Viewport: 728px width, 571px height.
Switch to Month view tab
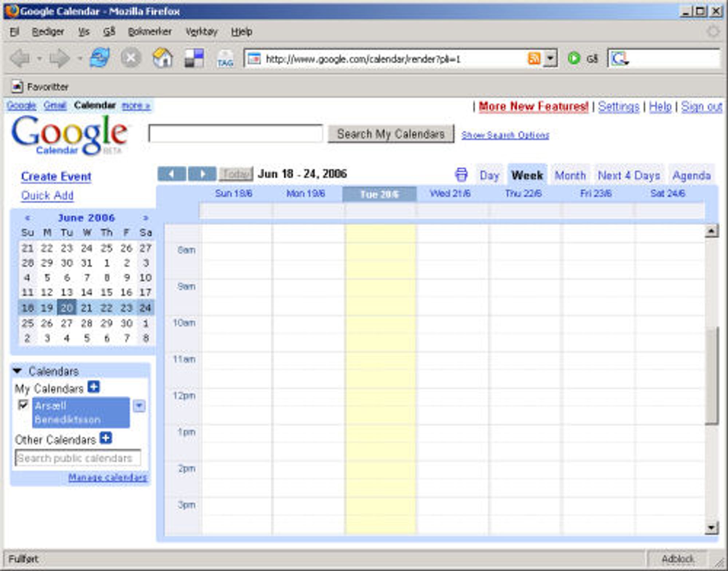point(570,176)
